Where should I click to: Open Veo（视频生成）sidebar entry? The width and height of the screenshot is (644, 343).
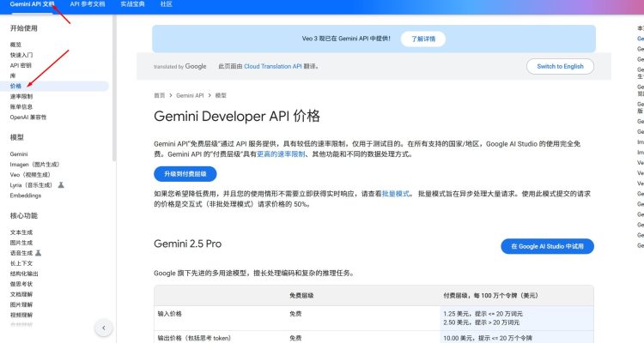[x=30, y=175]
